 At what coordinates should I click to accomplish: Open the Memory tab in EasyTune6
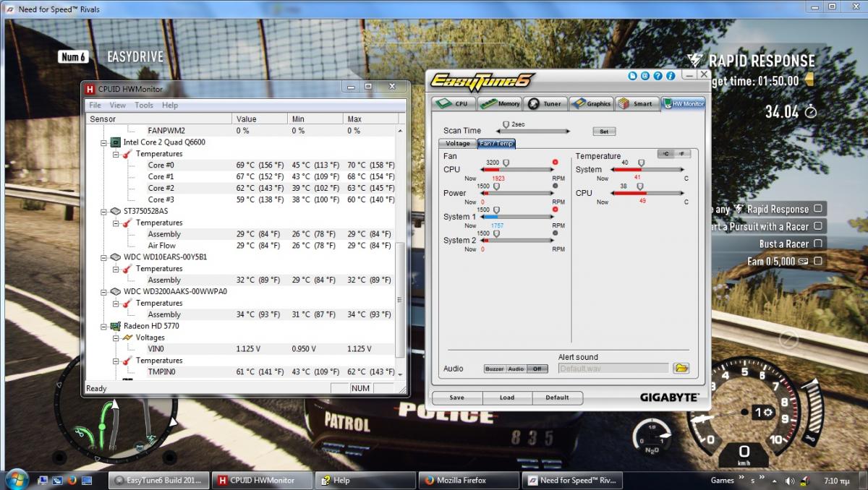501,103
